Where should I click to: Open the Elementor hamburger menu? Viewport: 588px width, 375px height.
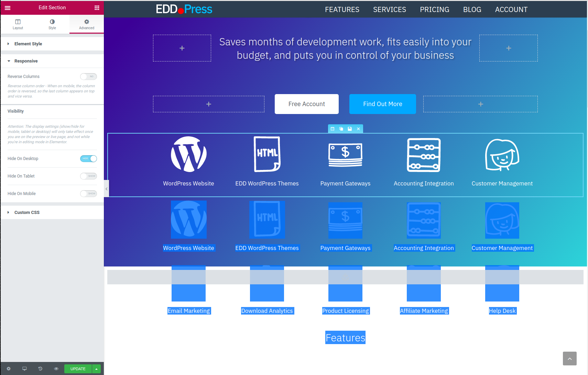click(8, 8)
